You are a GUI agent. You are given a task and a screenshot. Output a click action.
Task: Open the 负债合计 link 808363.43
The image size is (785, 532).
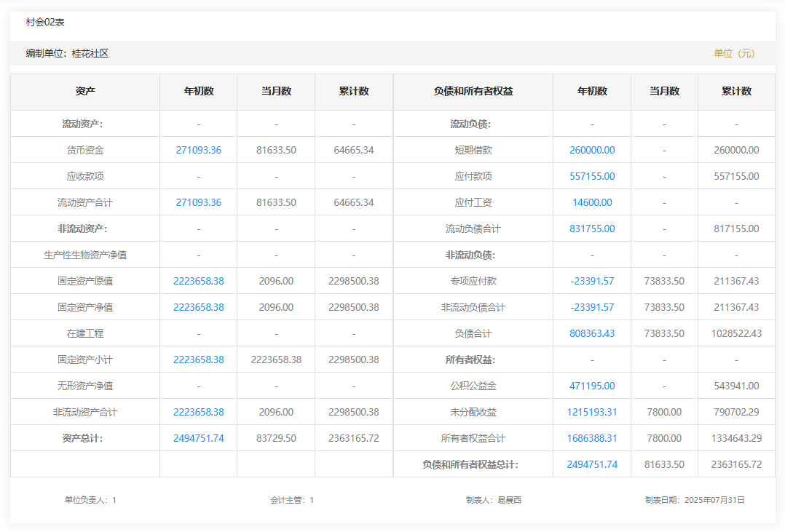(x=591, y=333)
